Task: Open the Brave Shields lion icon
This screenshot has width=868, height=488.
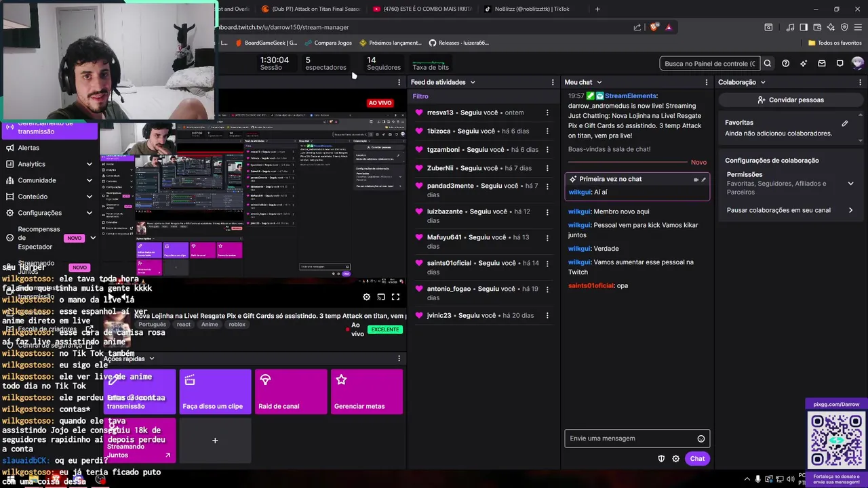Action: (654, 27)
